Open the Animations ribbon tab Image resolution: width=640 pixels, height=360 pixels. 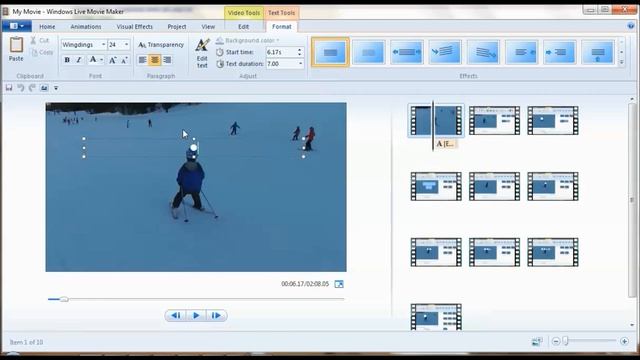tap(86, 27)
